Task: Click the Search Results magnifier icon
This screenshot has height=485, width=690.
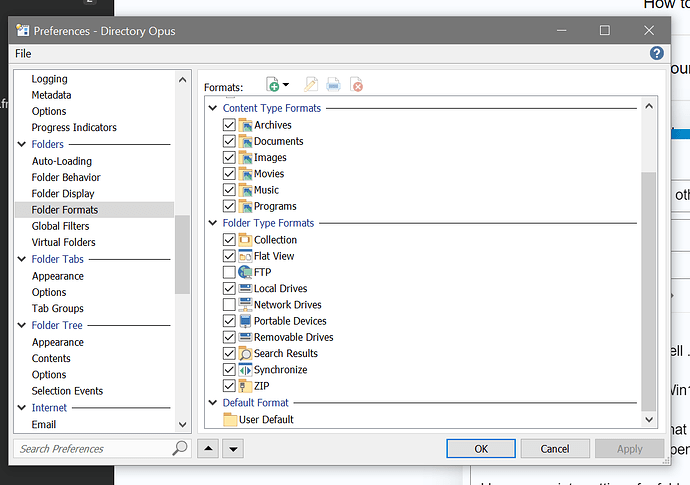Action: 245,353
